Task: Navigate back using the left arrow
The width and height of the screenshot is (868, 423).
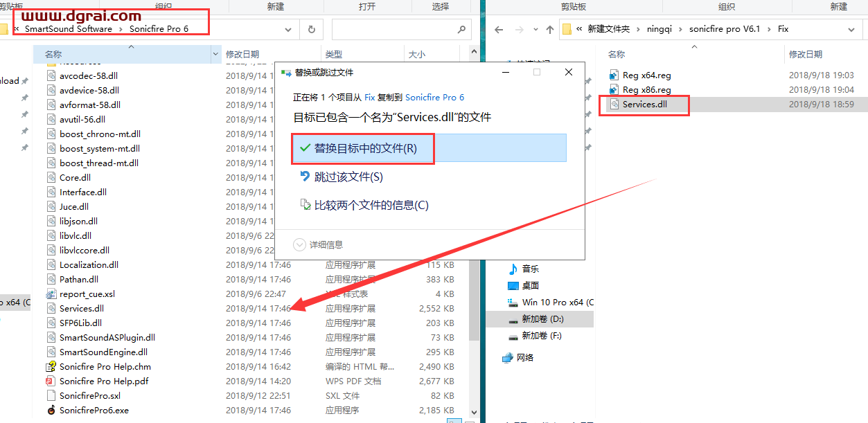Action: coord(500,29)
